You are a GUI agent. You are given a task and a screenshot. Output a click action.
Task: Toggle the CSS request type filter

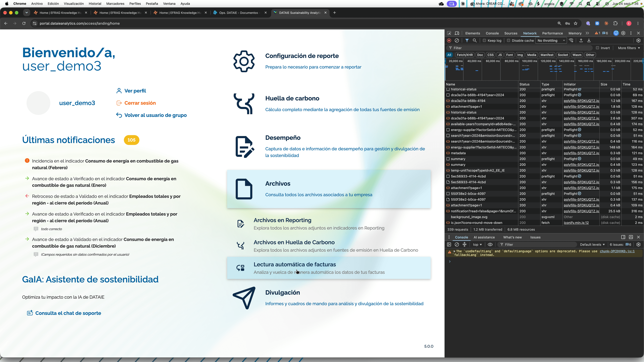coord(491,55)
